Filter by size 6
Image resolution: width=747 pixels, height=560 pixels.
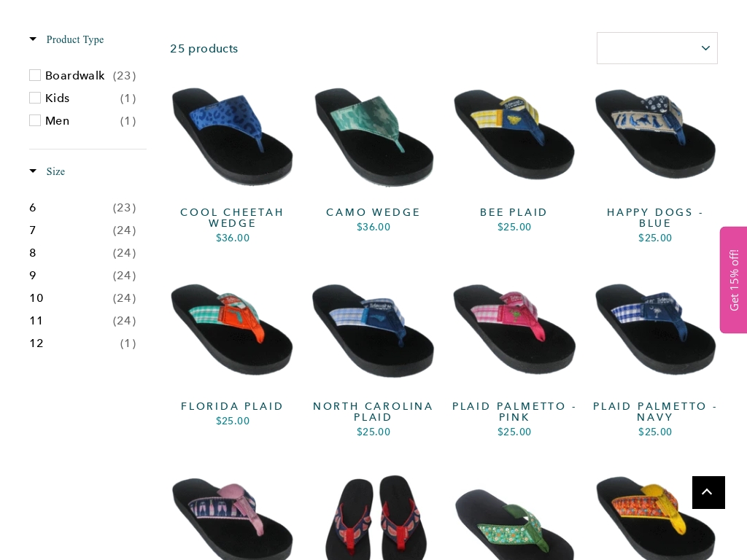coord(82,208)
